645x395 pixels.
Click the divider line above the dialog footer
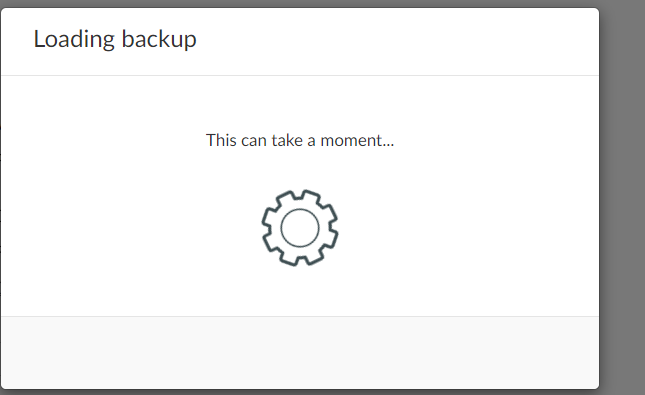[x=300, y=316]
